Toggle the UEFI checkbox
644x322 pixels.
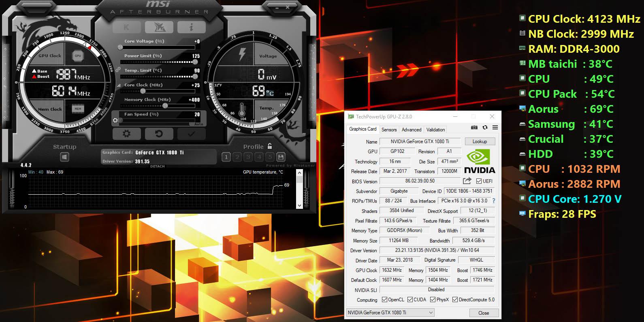pos(479,181)
